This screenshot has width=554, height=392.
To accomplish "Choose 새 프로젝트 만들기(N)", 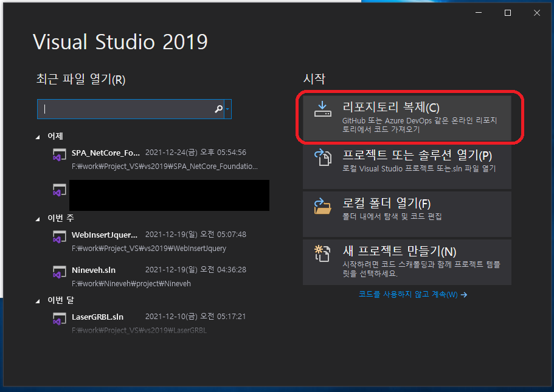I will (x=407, y=262).
